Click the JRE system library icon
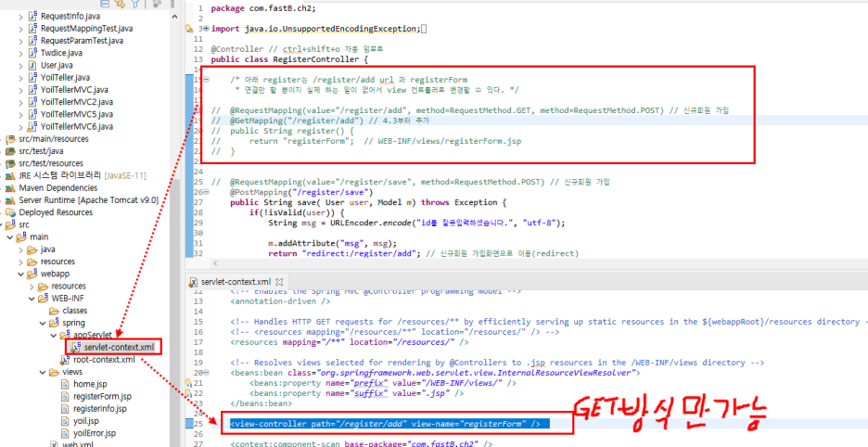Viewport: 868px width, 447px height. pyautogui.click(x=10, y=175)
